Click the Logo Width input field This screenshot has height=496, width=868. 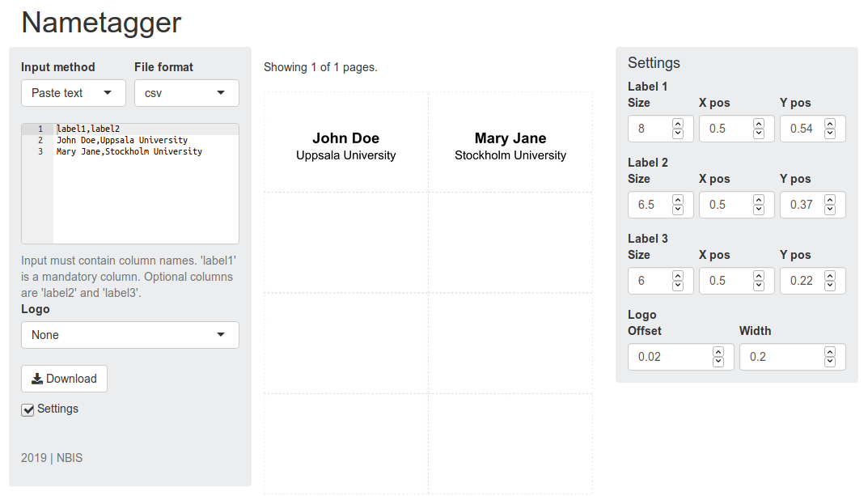click(x=792, y=357)
